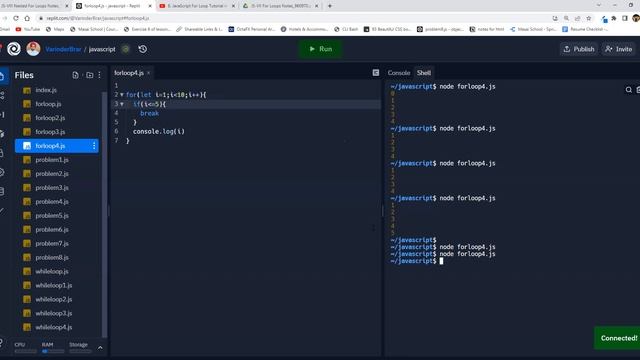The image size is (640, 360).
Task: Switch to the Google Drive For Loops Notes tab
Action: tap(280, 6)
